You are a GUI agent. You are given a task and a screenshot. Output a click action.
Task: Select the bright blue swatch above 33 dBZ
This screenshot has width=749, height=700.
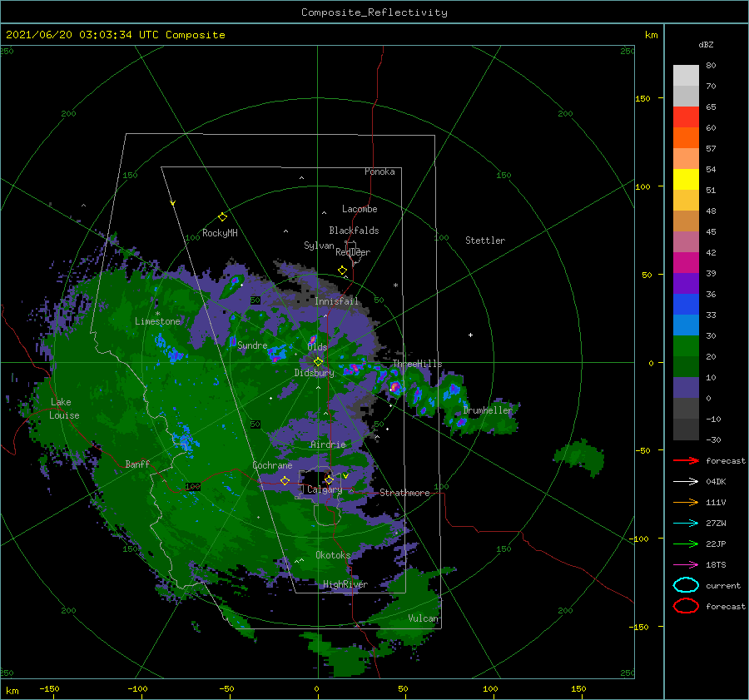point(686,304)
